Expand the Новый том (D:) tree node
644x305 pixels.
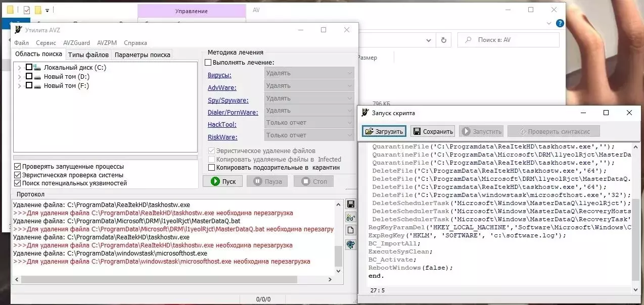pos(20,77)
